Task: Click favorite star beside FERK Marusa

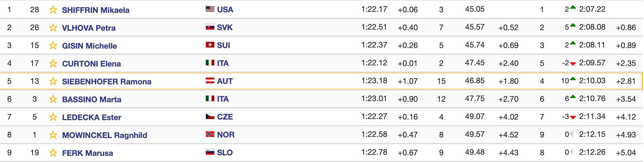Action: point(53,153)
